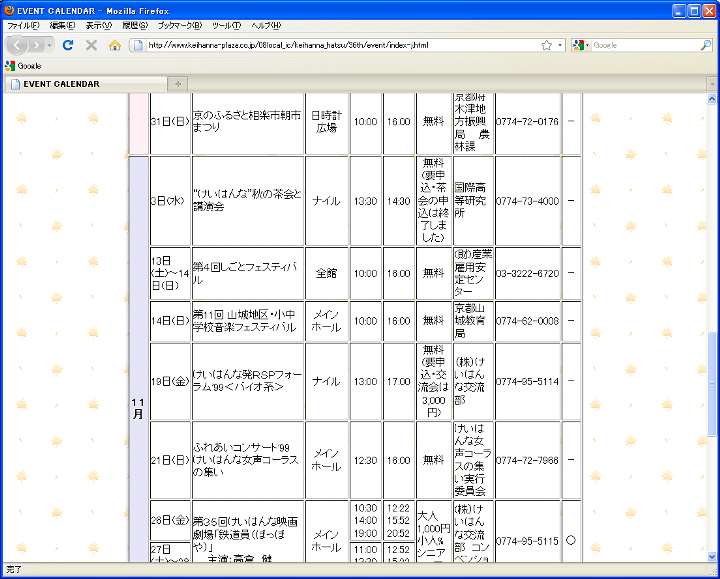Select the EVENT CALENDAR tab
This screenshot has height=579, width=720.
click(x=80, y=84)
